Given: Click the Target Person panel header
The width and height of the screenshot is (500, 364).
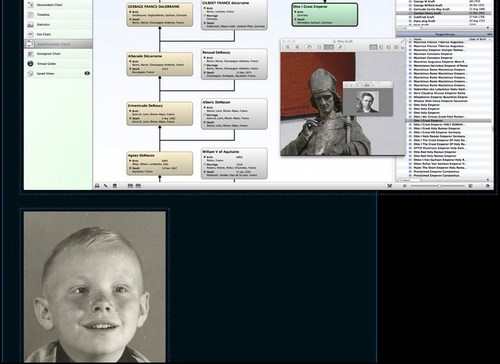Looking at the screenshot, I should pos(444,34).
